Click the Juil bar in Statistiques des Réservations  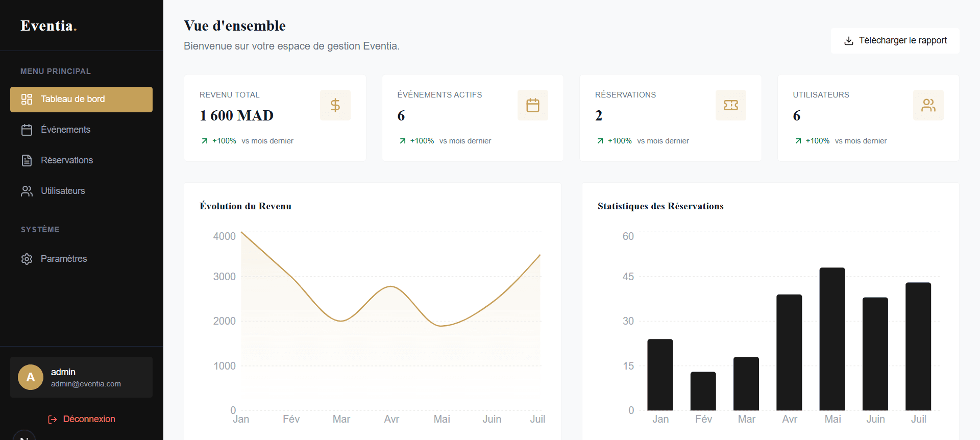click(918, 346)
